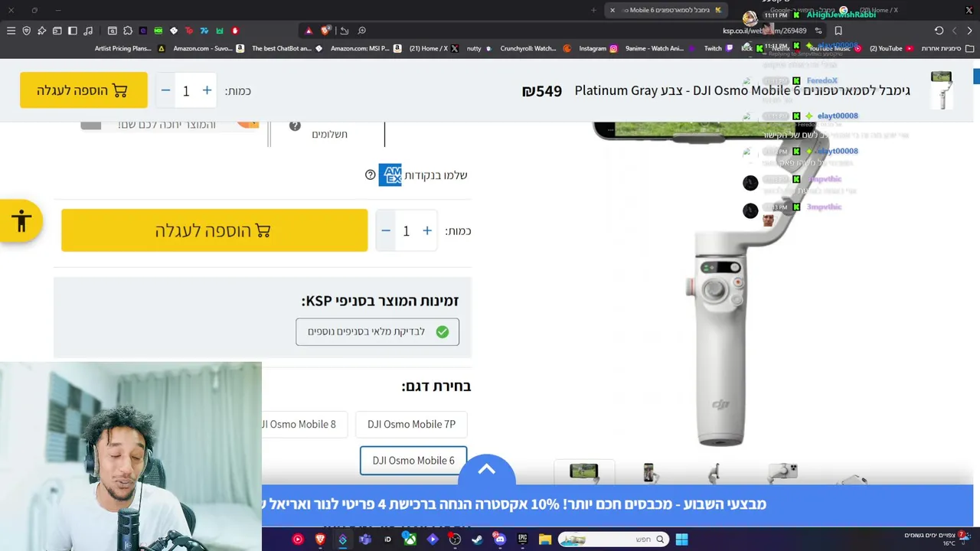Decrease quantity beside main add-to-cart button
980x551 pixels.
386,230
